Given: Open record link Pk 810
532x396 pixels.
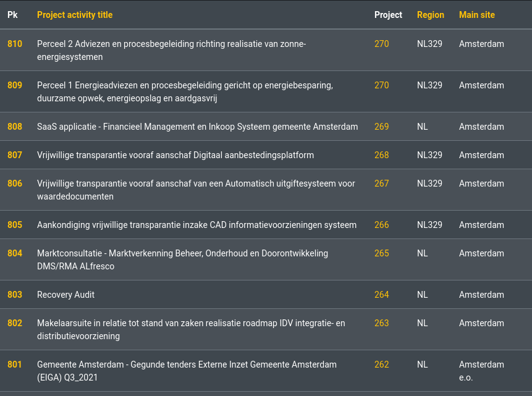Looking at the screenshot, I should (15, 44).
